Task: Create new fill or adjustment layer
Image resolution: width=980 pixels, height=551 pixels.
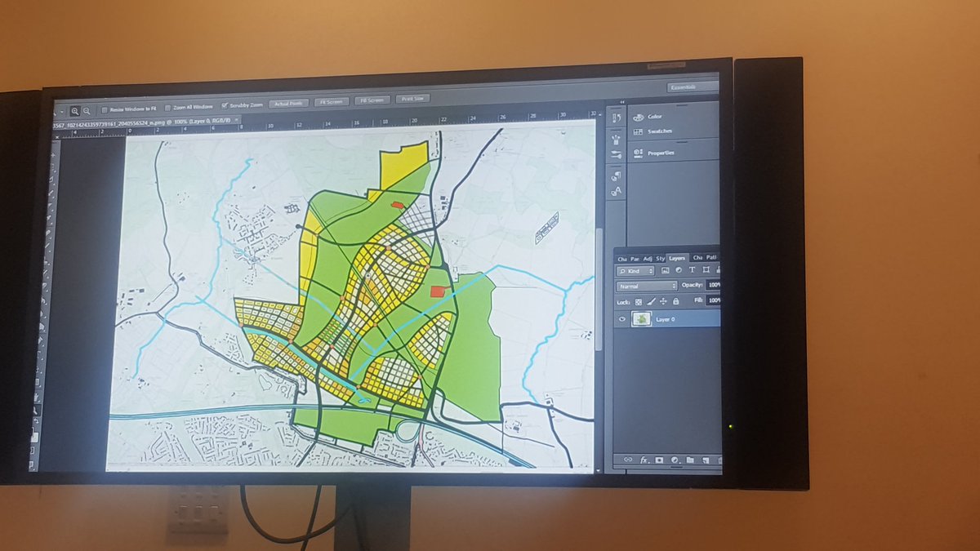Action: pyautogui.click(x=675, y=460)
